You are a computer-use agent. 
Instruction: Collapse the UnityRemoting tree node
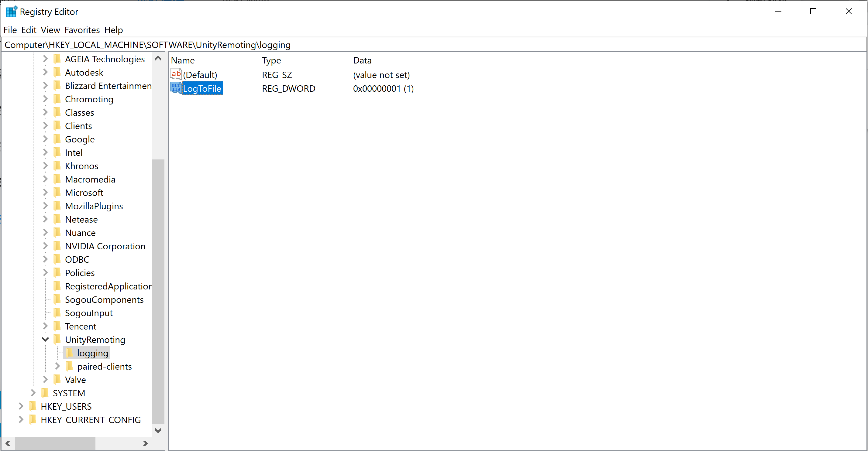click(x=45, y=340)
